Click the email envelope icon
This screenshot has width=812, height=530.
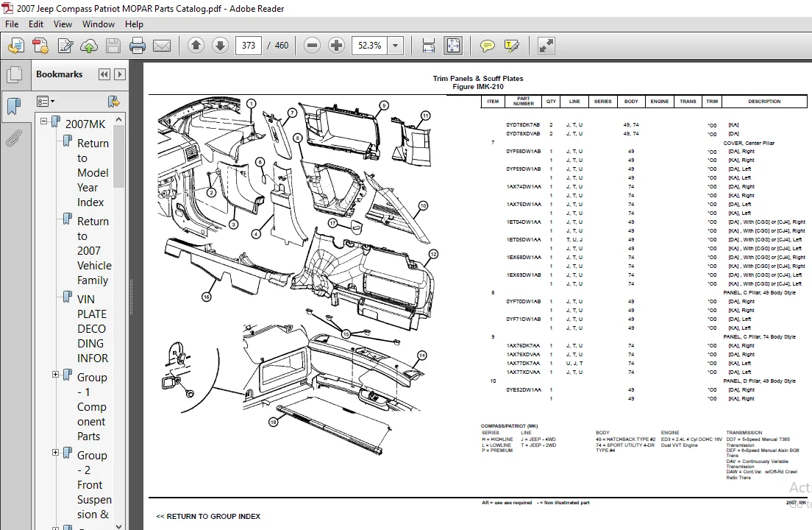[162, 46]
